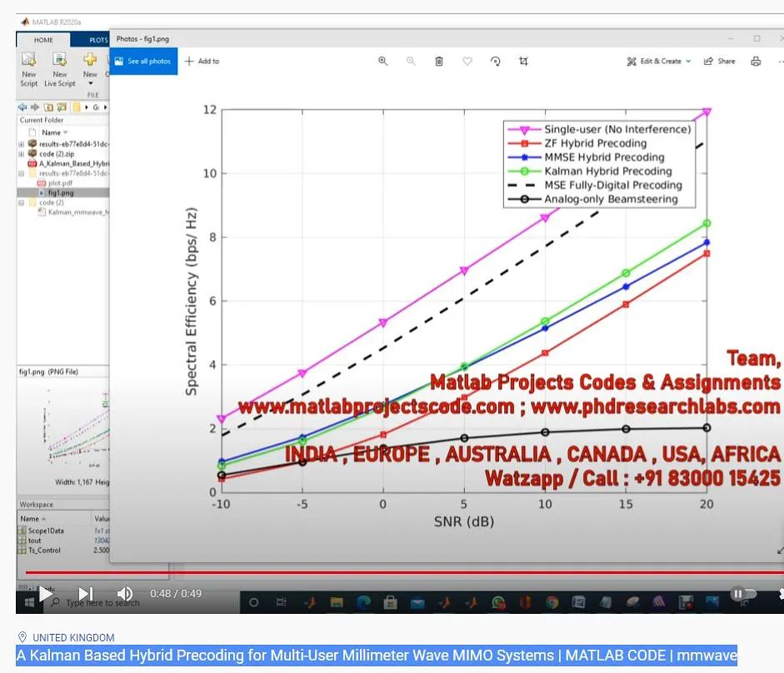The height and width of the screenshot is (673, 784).
Task: Rotate the photo using the rotate icon
Action: 496,61
